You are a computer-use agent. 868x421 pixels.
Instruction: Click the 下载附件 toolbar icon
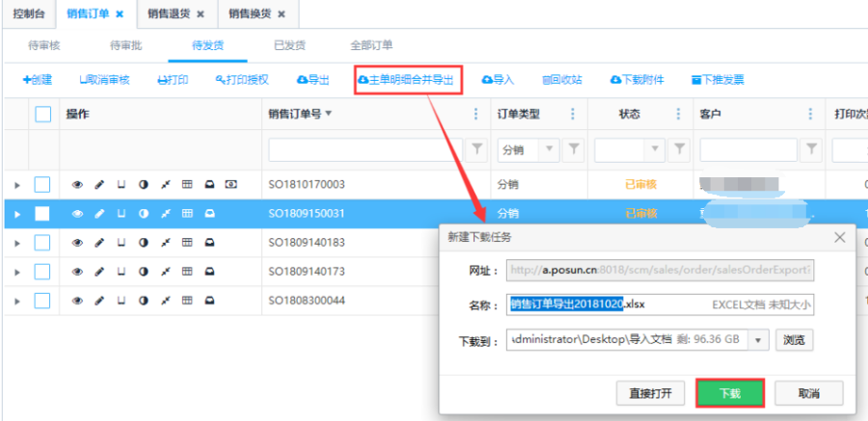tap(637, 80)
